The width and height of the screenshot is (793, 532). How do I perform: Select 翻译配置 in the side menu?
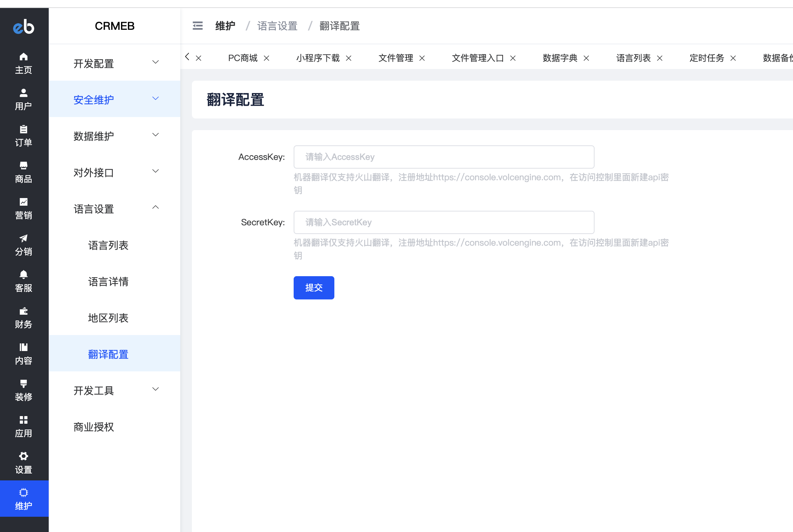(114, 353)
